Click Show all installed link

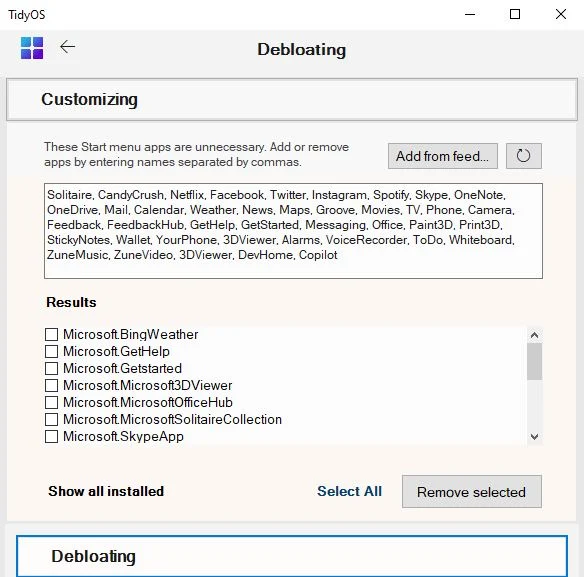tap(106, 491)
